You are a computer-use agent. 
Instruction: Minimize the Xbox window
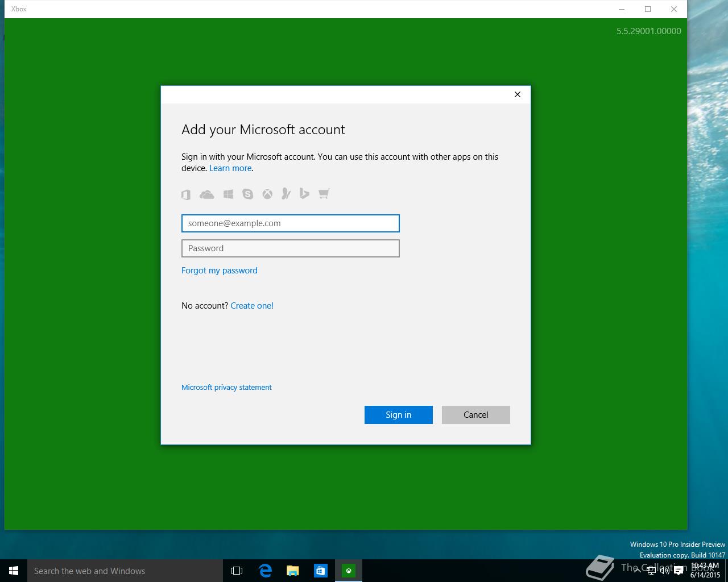pyautogui.click(x=622, y=9)
